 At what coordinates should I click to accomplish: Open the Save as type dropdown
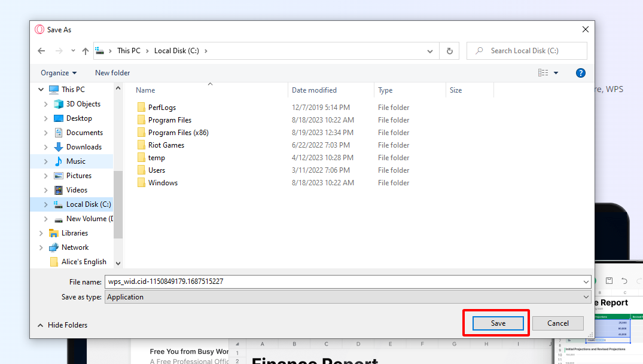pyautogui.click(x=586, y=296)
